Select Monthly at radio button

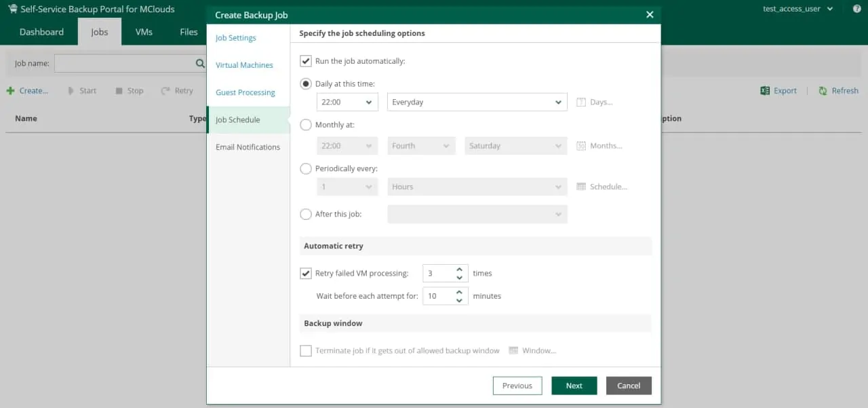pos(306,125)
